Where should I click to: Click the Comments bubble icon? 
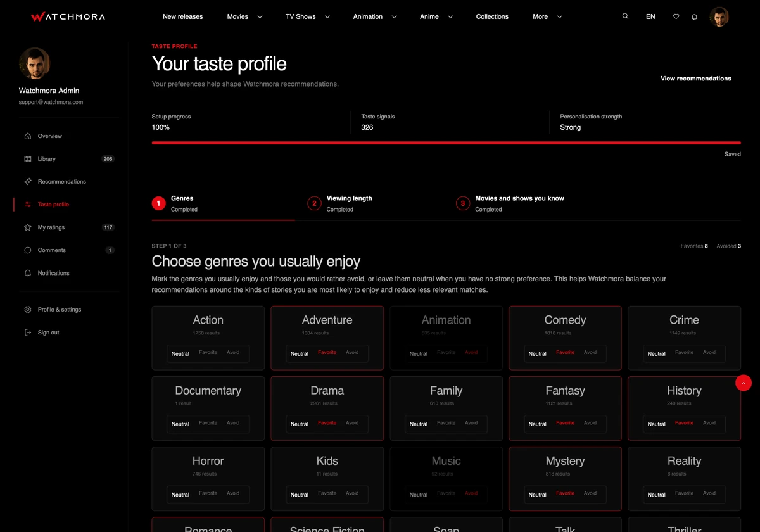(x=28, y=250)
